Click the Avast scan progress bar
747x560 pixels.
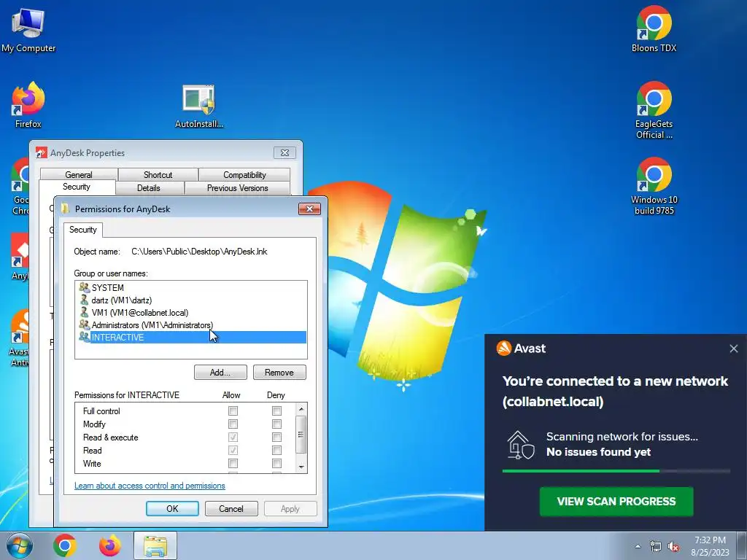616,471
